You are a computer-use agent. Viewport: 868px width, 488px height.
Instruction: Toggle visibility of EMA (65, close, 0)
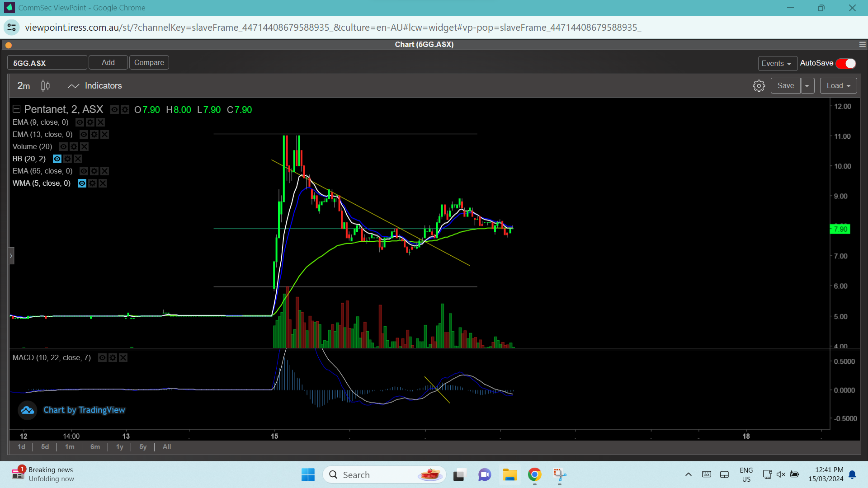click(x=84, y=171)
